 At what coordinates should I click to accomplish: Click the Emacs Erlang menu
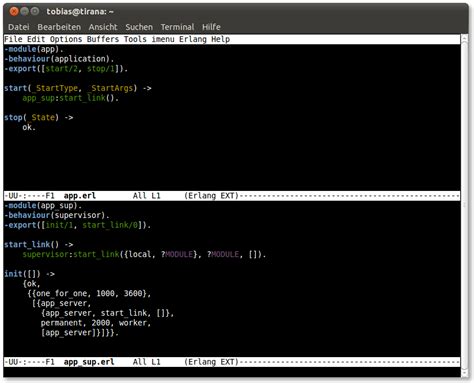193,39
